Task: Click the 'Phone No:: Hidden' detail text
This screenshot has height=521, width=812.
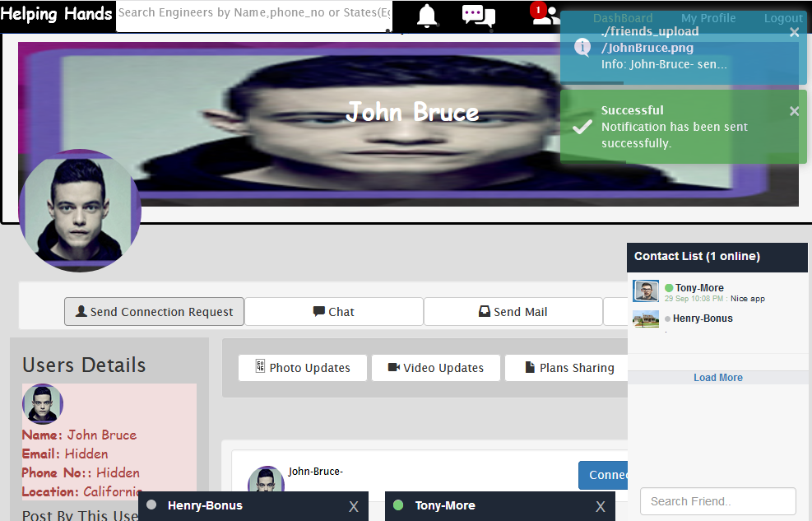Action: (81, 472)
